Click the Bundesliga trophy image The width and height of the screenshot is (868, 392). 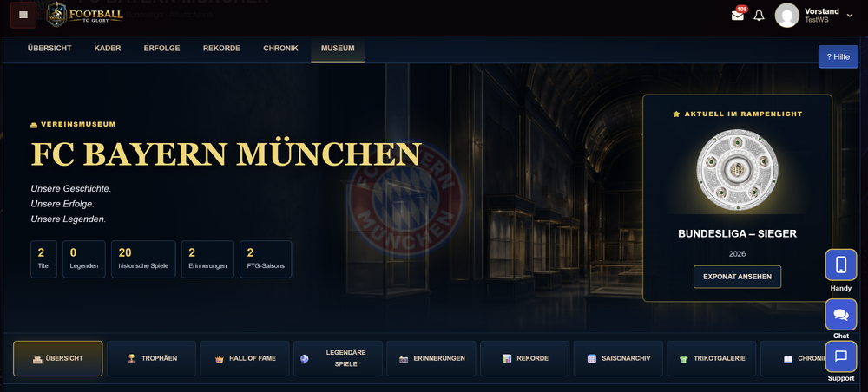click(737, 171)
